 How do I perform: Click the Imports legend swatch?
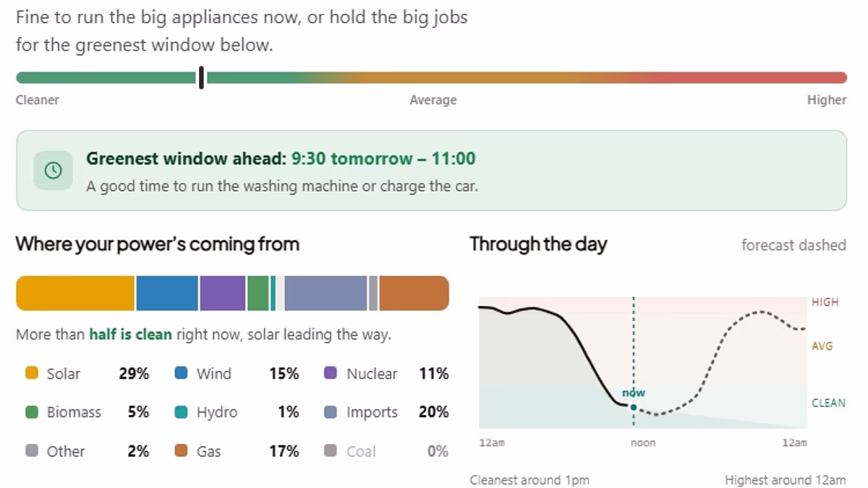[x=331, y=412]
